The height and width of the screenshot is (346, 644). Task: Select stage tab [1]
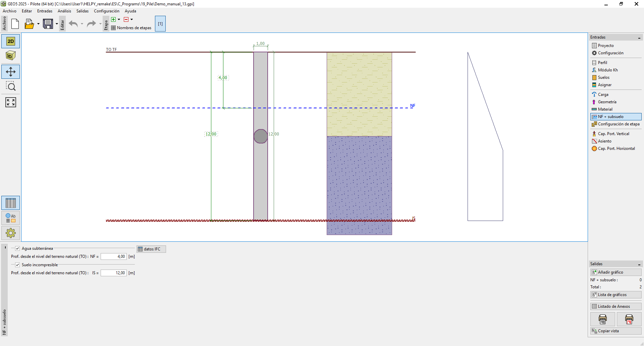160,24
